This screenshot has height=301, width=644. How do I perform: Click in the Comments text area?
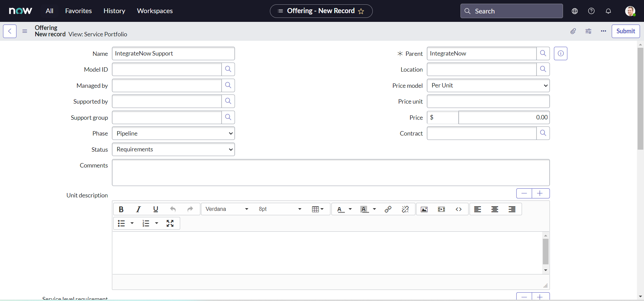tap(331, 173)
